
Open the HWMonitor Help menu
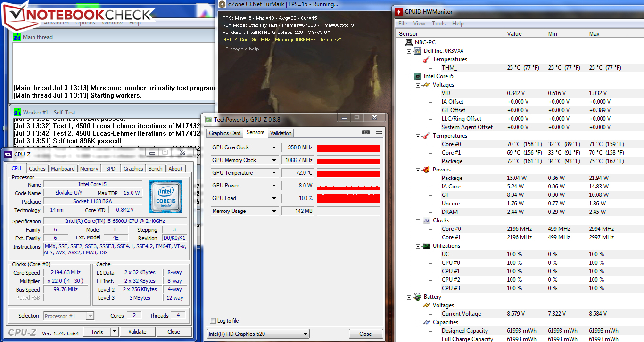click(x=458, y=24)
